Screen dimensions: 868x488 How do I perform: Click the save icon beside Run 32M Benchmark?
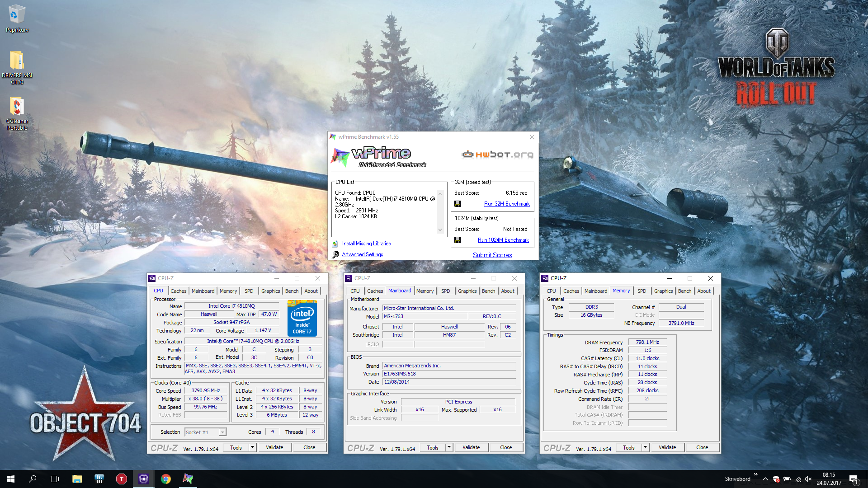458,204
